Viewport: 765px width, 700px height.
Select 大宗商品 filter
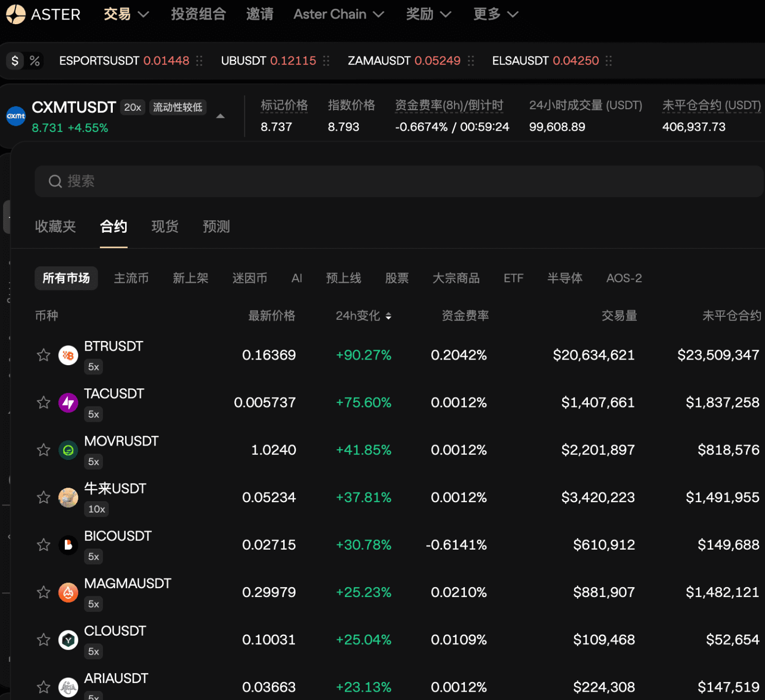click(456, 278)
